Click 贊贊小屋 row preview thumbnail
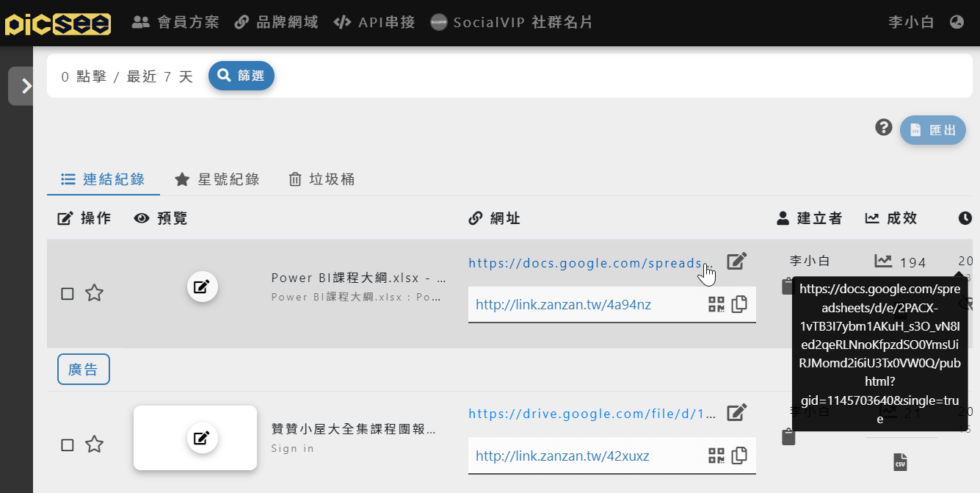This screenshot has height=493, width=980. coord(195,438)
